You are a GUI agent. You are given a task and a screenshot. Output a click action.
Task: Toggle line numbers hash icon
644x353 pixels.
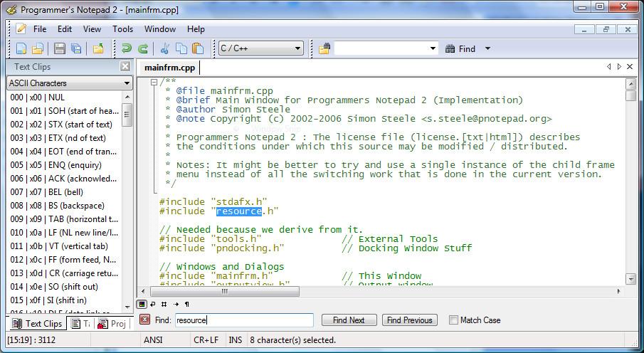pyautogui.click(x=164, y=304)
